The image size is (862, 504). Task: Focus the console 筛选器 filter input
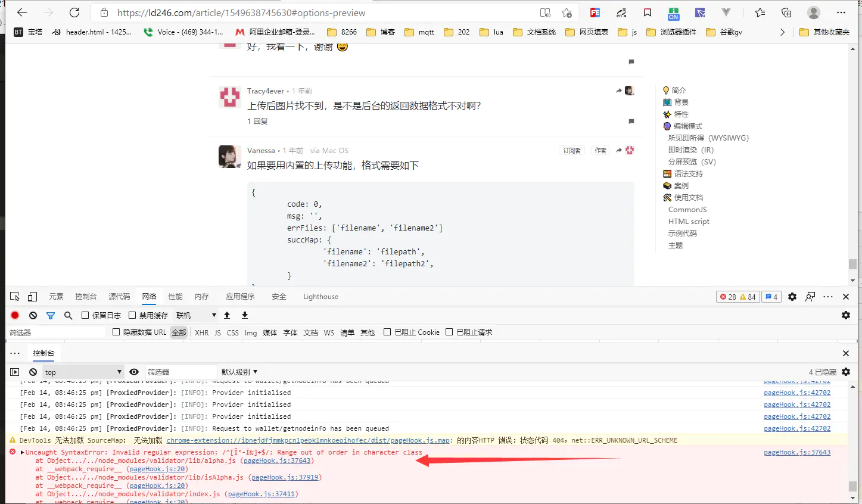(181, 372)
